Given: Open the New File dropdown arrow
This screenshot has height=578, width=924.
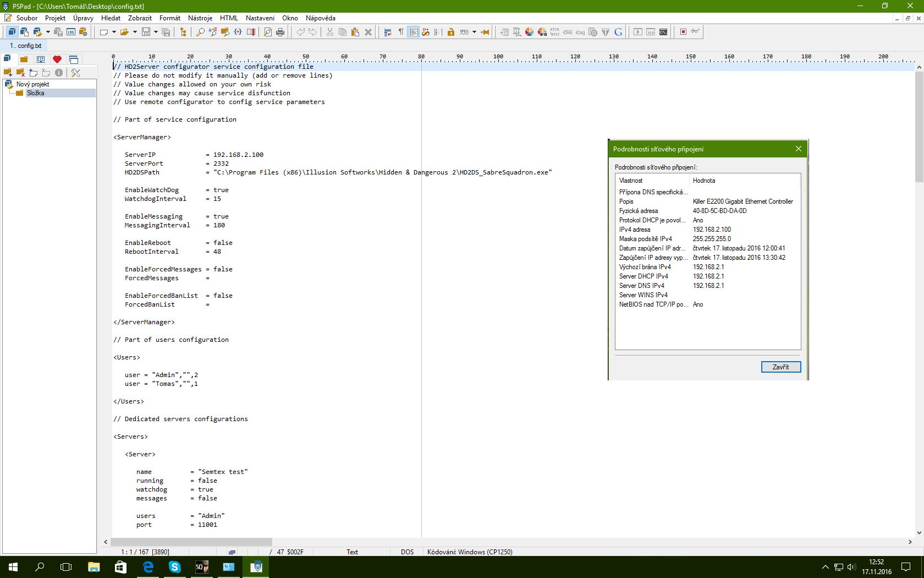Looking at the screenshot, I should [114, 32].
